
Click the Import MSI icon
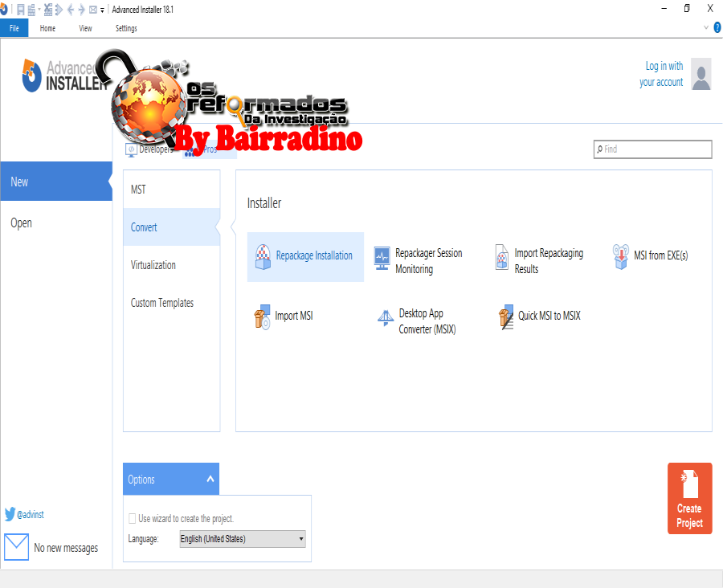tap(262, 316)
